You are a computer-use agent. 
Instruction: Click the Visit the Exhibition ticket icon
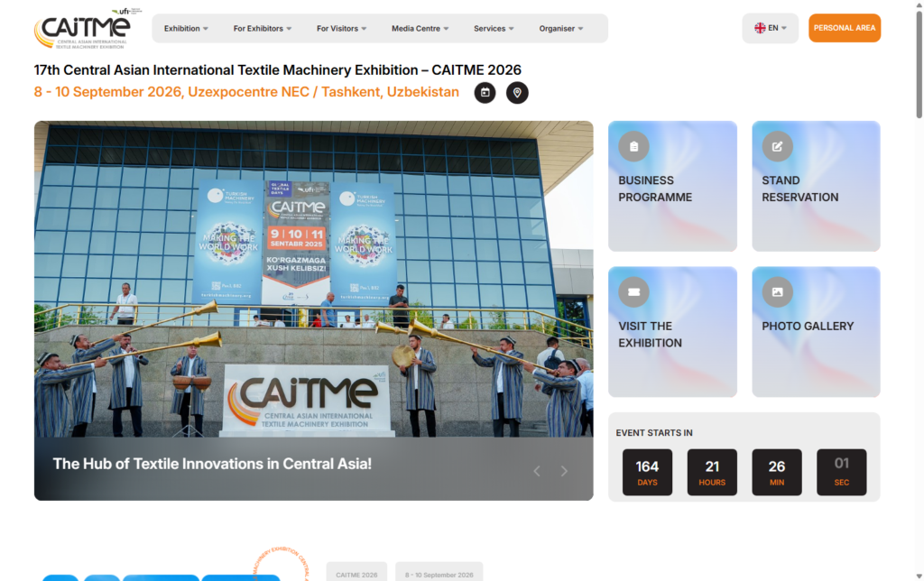pos(633,291)
